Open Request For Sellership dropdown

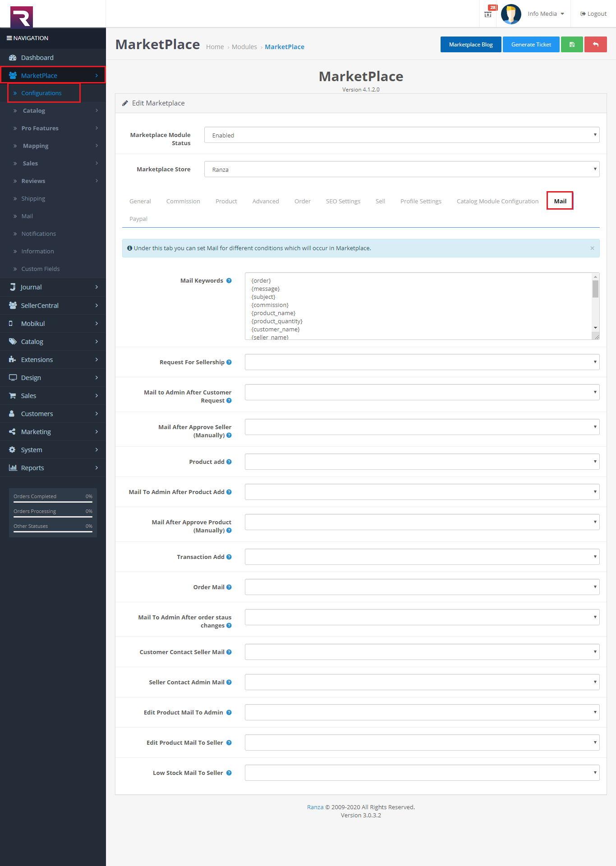[x=422, y=362]
